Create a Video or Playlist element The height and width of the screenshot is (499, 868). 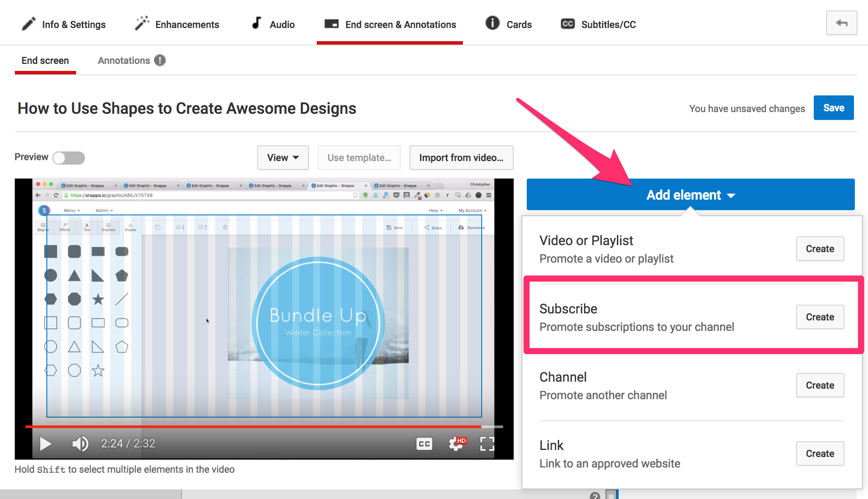820,249
